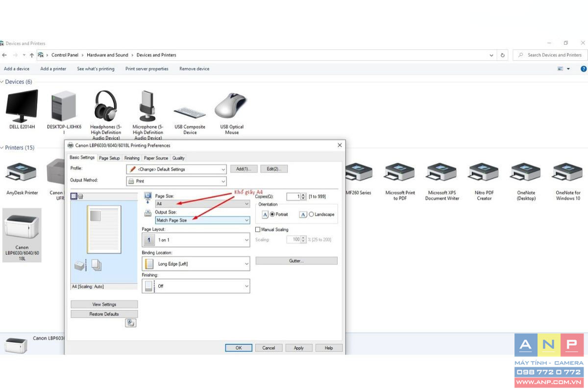Viewport: 588px width, 392px height.
Task: Open the Binding Location dropdown
Action: [196, 264]
